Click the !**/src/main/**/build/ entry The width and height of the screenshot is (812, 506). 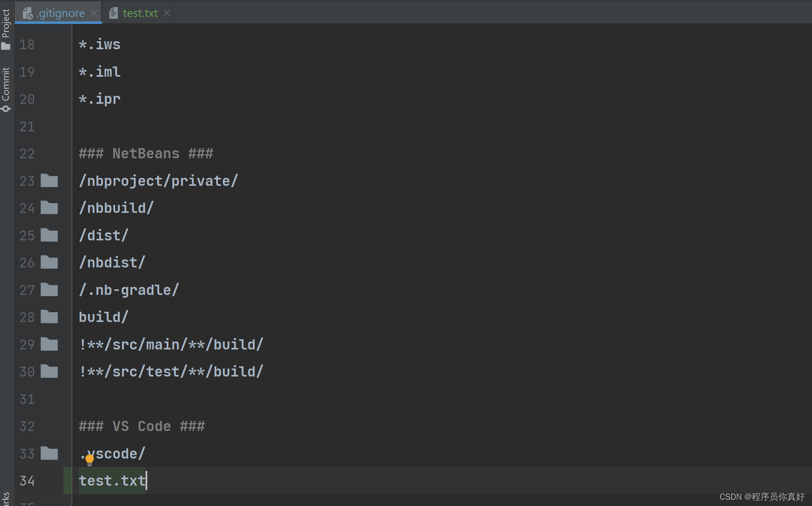click(x=171, y=345)
